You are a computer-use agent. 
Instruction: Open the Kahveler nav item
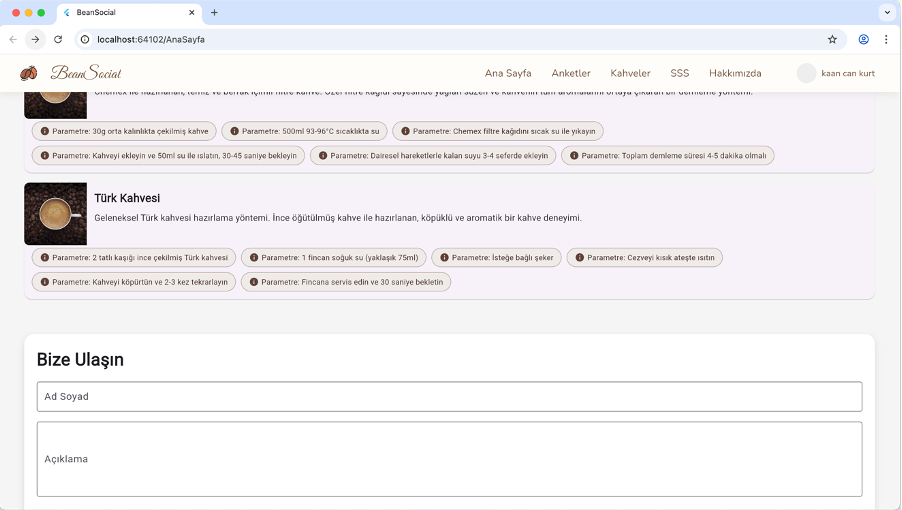point(630,73)
